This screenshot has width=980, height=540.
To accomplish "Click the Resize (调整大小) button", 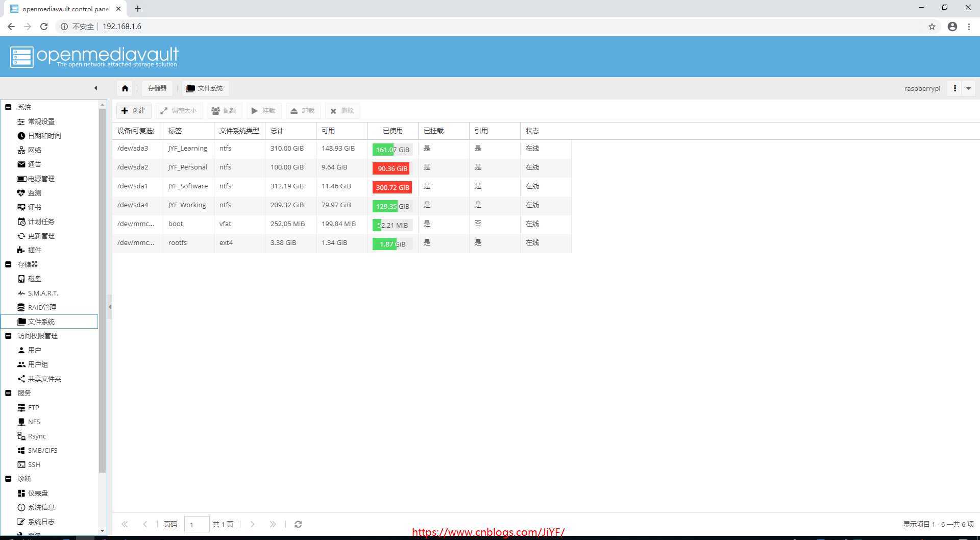I will [x=179, y=111].
